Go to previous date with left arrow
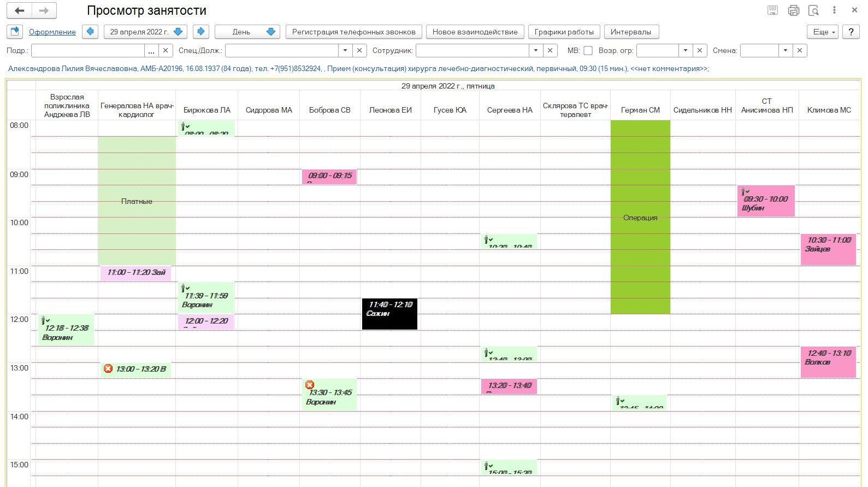This screenshot has width=868, height=487. [x=90, y=32]
